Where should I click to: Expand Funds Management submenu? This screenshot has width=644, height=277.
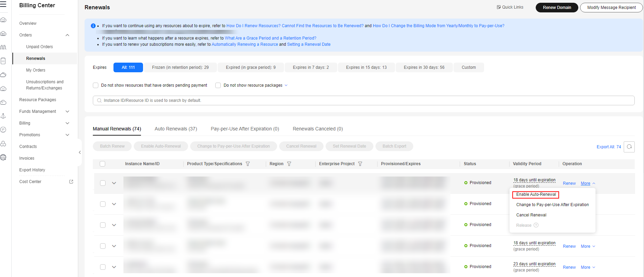pyautogui.click(x=67, y=111)
